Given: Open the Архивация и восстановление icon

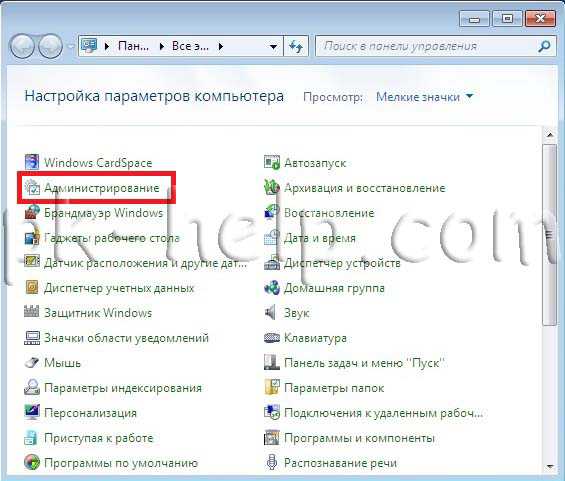Looking at the screenshot, I should 272,187.
